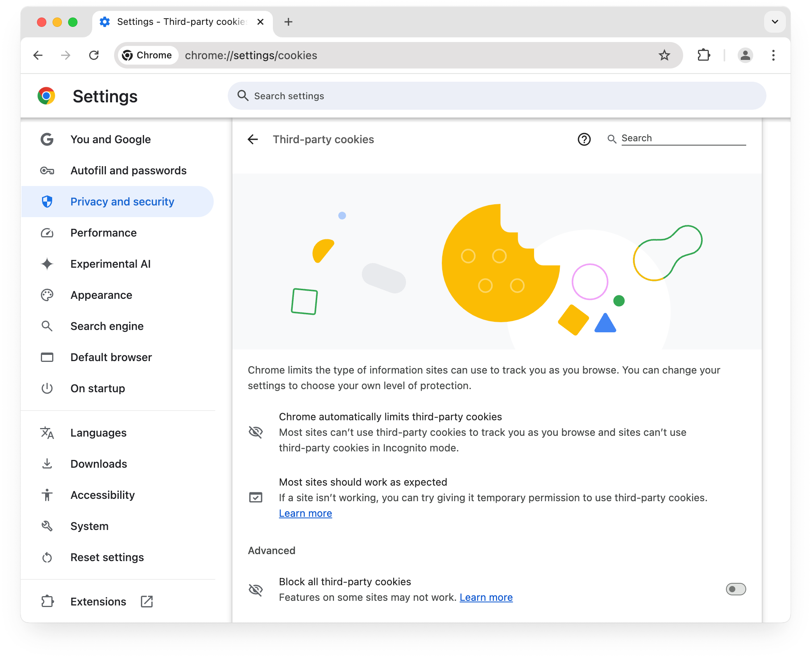Click the You and Google G icon
This screenshot has width=812, height=658.
[48, 139]
